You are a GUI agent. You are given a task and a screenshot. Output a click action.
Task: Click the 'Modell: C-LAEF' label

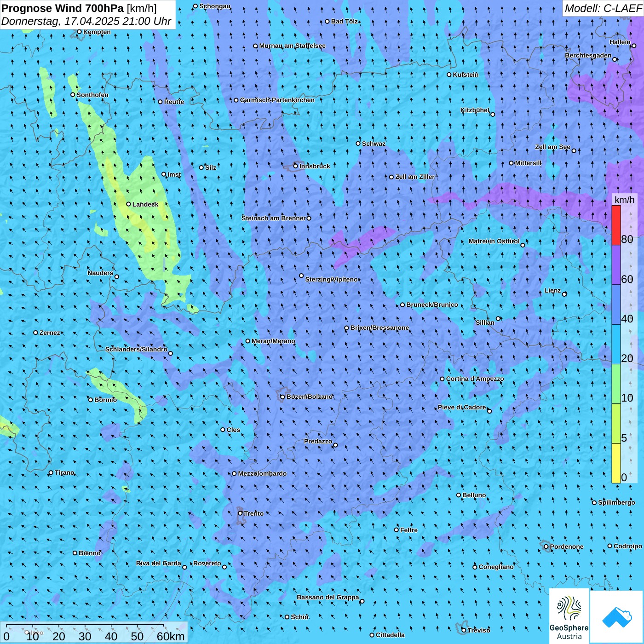click(x=603, y=8)
